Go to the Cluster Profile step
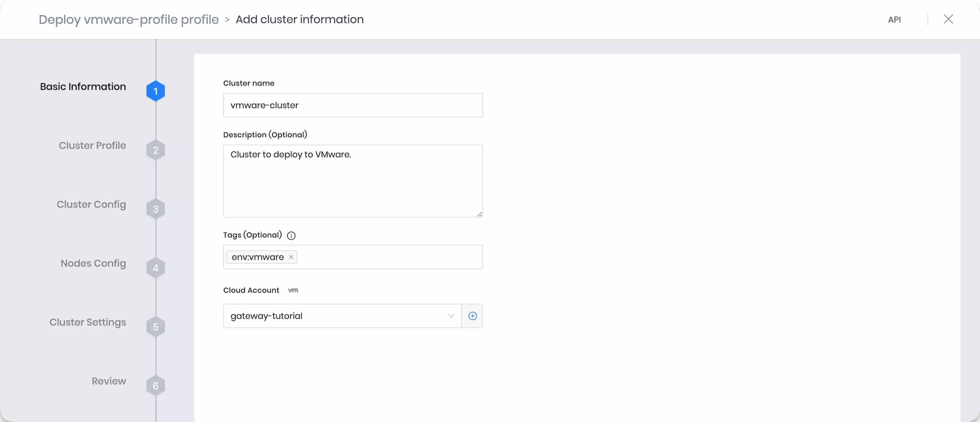Viewport: 980px width, 422px height. [92, 145]
